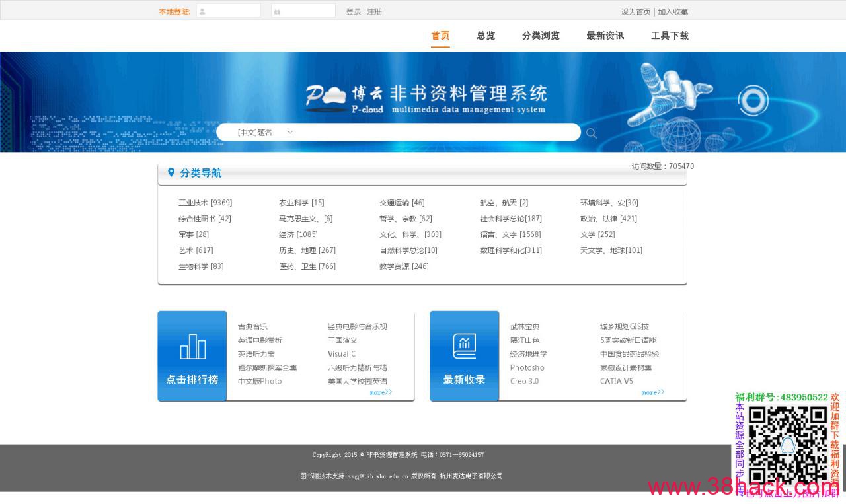Open category 交通运输 [46]

click(402, 203)
